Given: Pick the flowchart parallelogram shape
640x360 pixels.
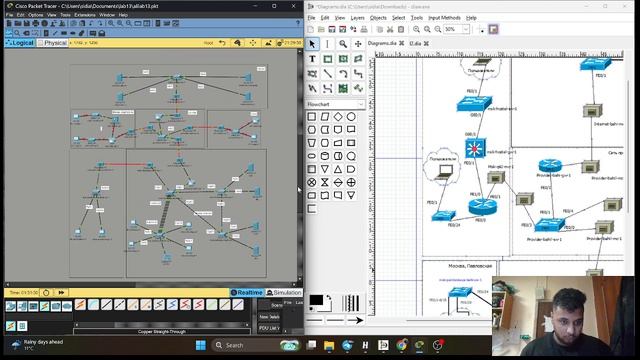Looking at the screenshot, I should [325, 117].
